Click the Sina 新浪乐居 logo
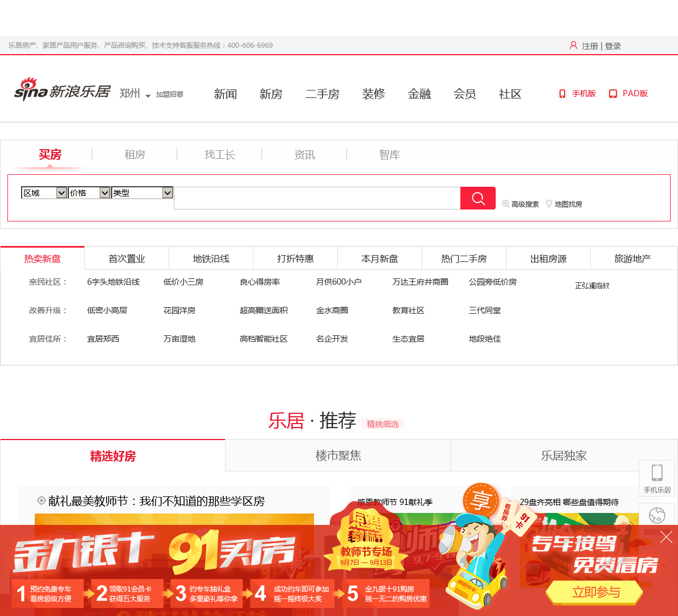This screenshot has height=616, width=678. 62,90
